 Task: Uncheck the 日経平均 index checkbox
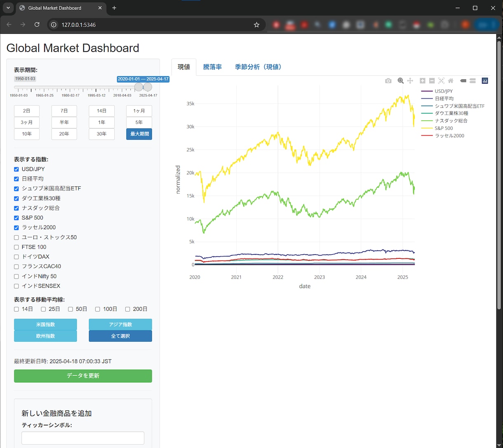click(x=16, y=179)
